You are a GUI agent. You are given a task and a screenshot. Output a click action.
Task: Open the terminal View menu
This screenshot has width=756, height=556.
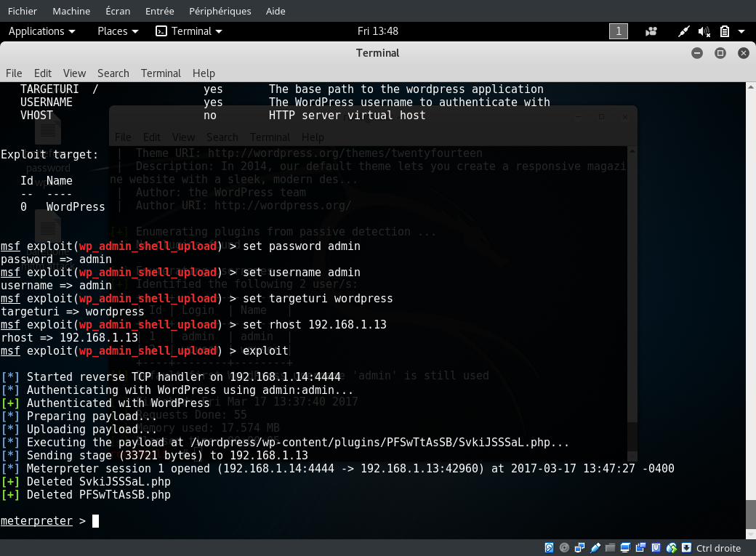74,73
